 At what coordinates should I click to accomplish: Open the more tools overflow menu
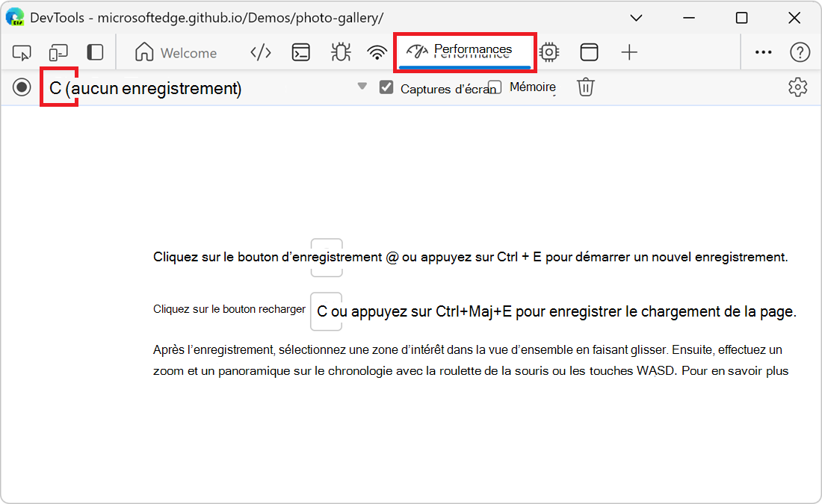[x=763, y=52]
